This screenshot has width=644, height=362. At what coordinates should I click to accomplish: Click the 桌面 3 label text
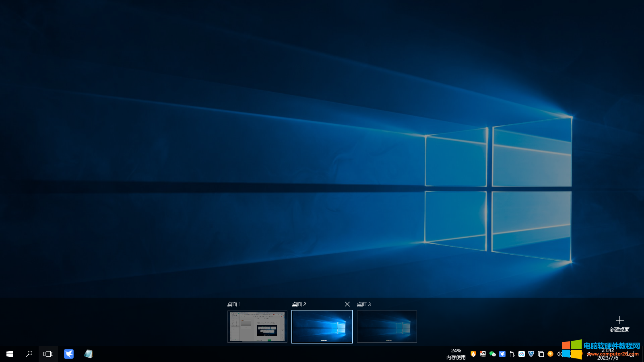[364, 304]
